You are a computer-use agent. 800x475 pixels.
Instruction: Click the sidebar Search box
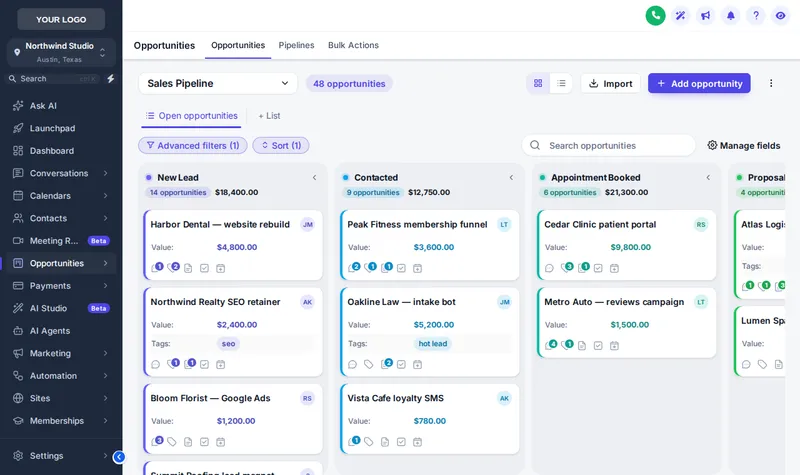54,79
